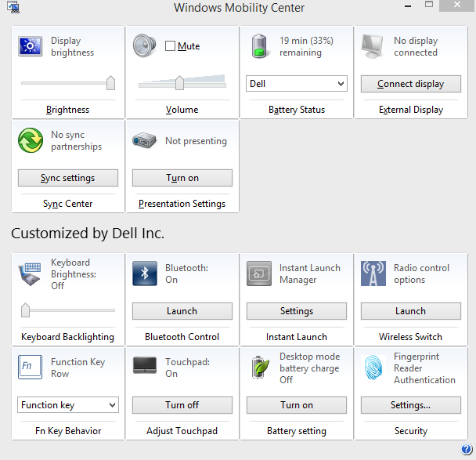Click the Radio control antenna icon

click(373, 273)
